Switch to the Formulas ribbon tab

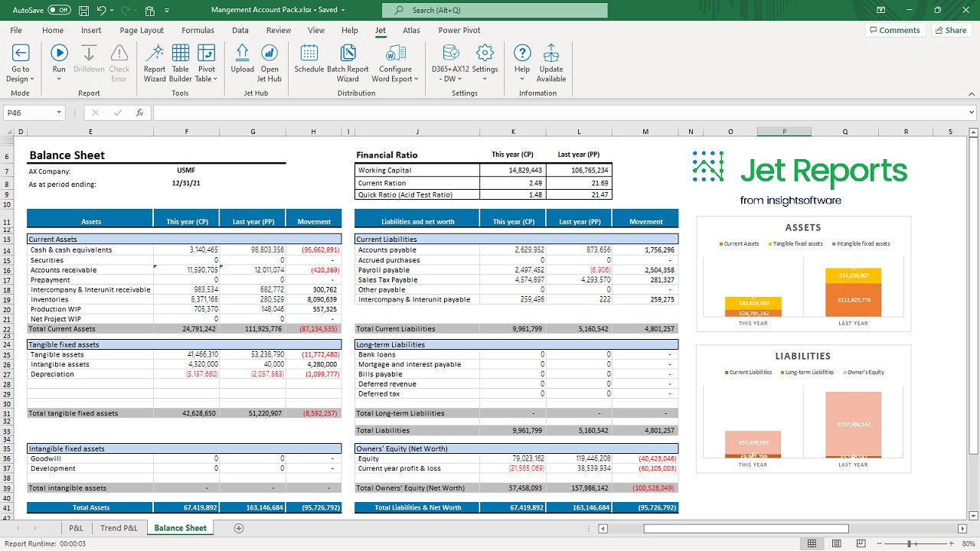pos(198,31)
